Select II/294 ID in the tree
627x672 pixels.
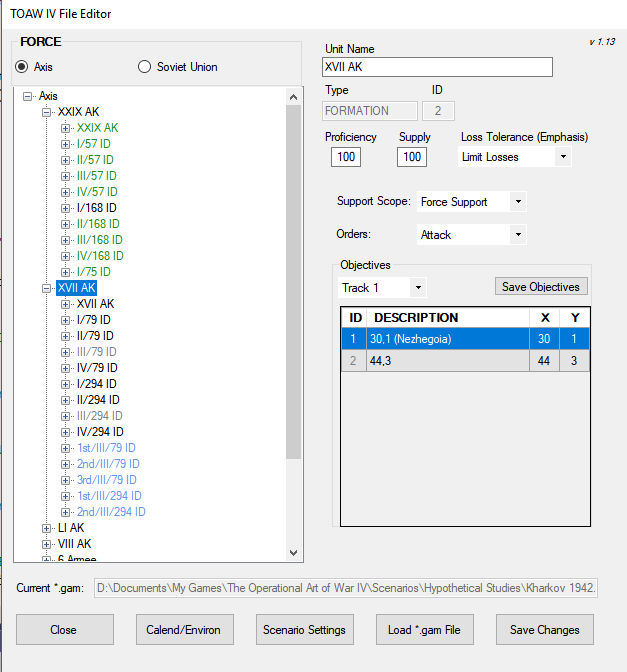(98, 400)
